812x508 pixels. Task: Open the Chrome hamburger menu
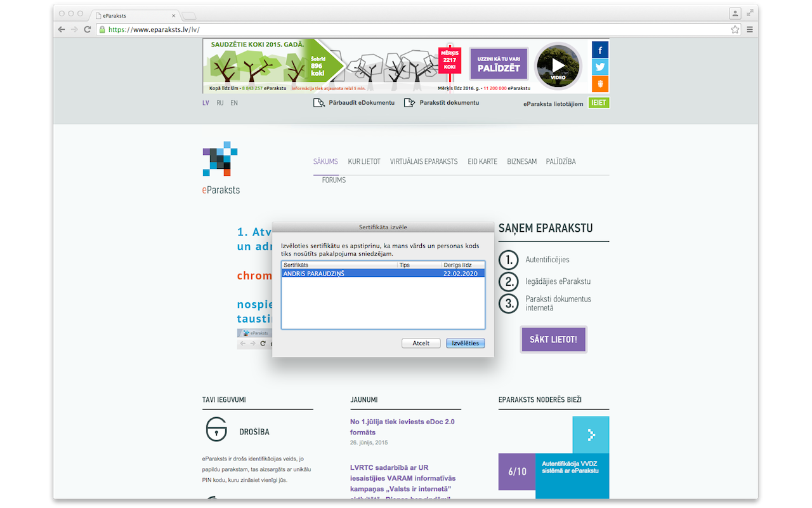point(750,29)
